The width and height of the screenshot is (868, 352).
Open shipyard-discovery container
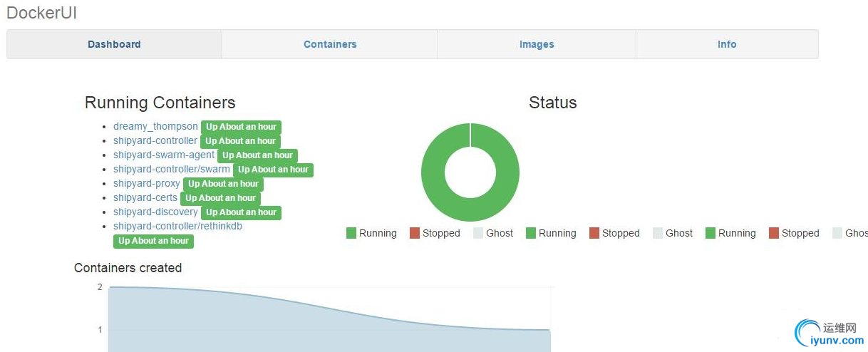point(155,212)
